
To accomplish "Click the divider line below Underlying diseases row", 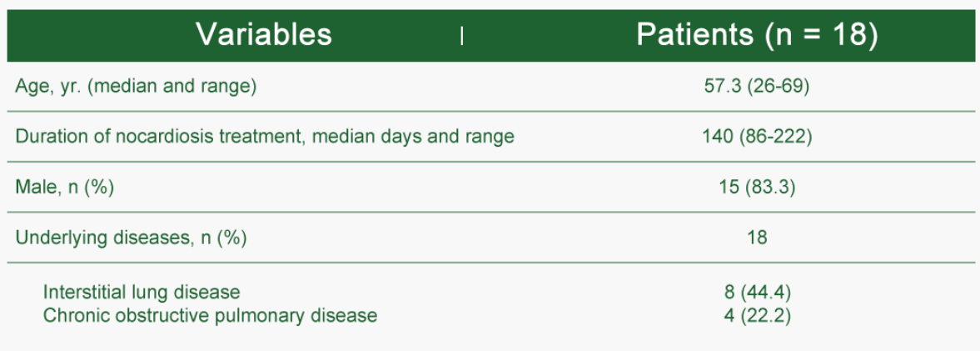I will tap(490, 263).
